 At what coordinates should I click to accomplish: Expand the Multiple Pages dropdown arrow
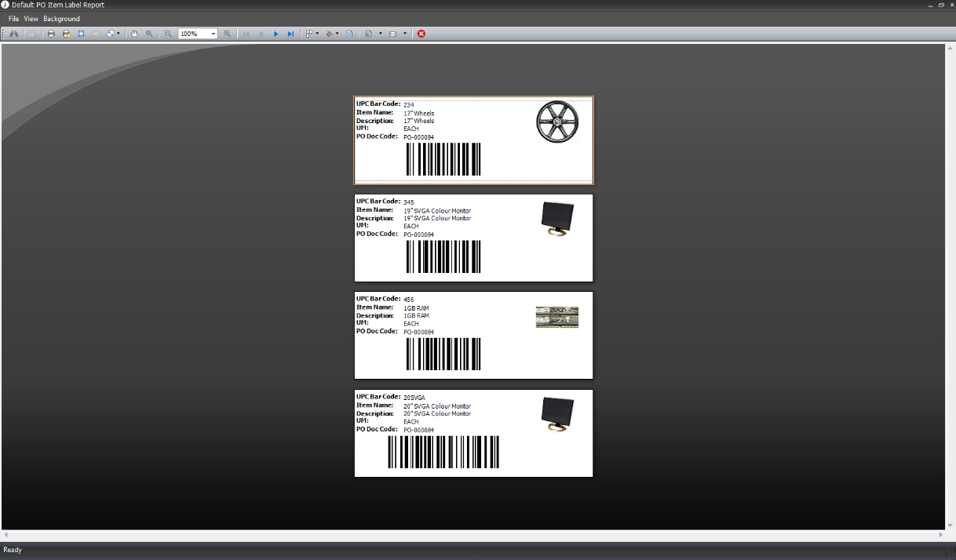pyautogui.click(x=317, y=34)
